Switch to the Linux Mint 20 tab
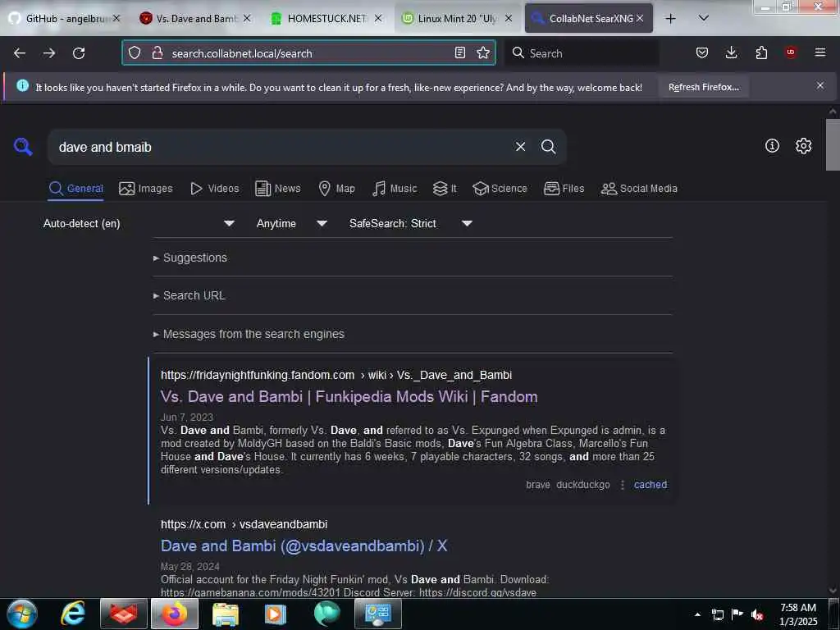The image size is (840, 630). coord(455,18)
